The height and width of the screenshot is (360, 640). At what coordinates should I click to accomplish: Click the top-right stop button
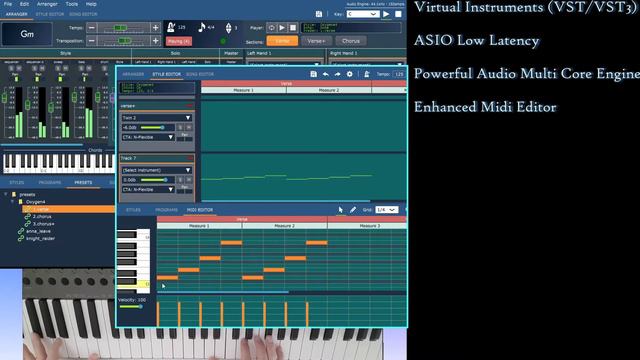(x=398, y=14)
